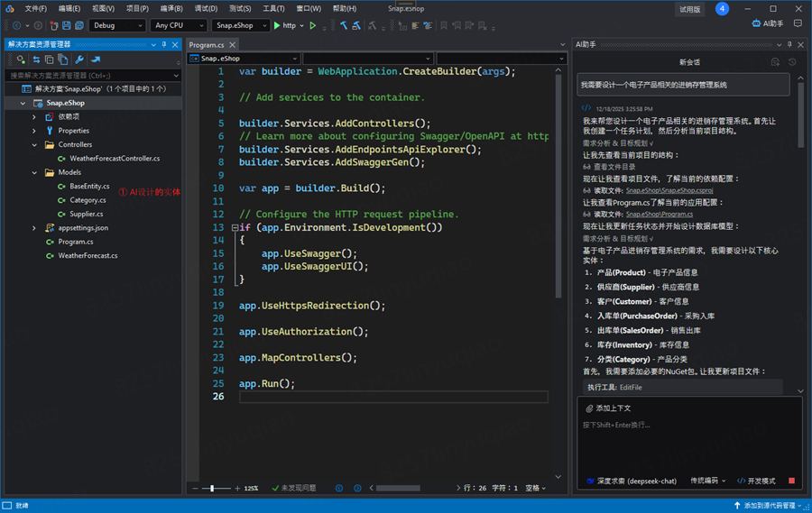Open the Snap.eShop\Program.cs file link
Image resolution: width=812 pixels, height=513 pixels.
click(660, 214)
